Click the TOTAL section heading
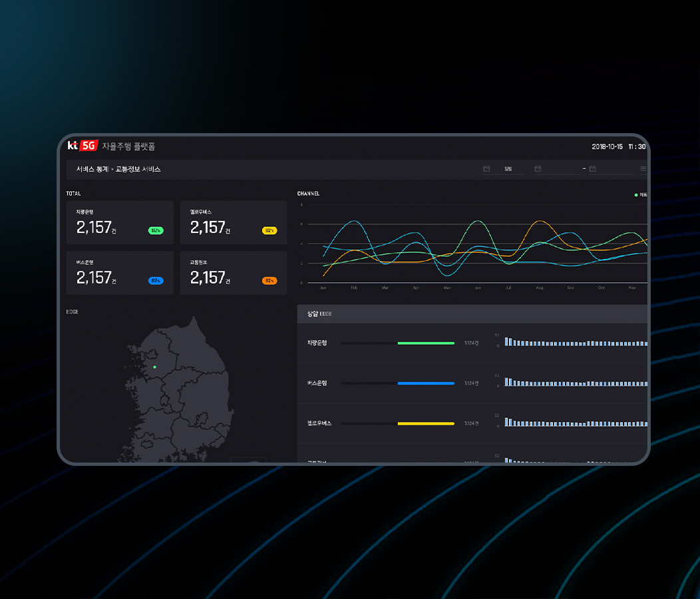 pyautogui.click(x=74, y=194)
